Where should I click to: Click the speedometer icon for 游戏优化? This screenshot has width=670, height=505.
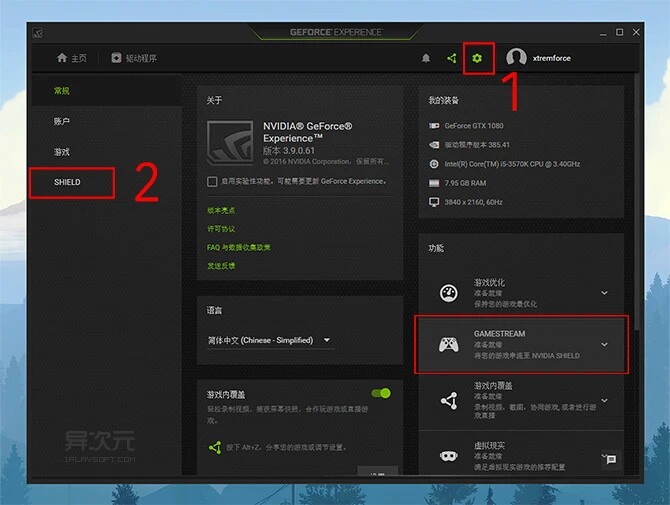click(x=449, y=293)
